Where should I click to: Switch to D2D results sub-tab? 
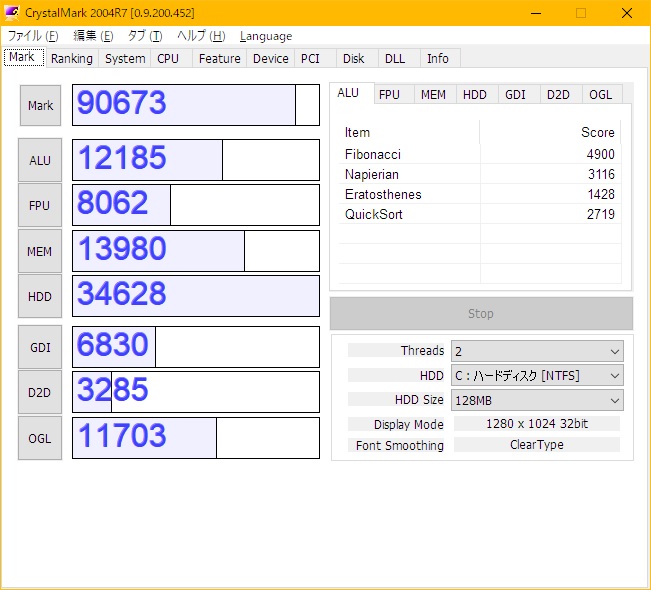click(560, 95)
